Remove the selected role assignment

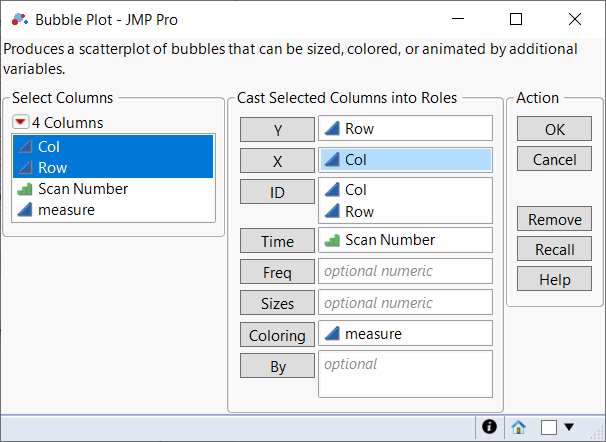[554, 219]
